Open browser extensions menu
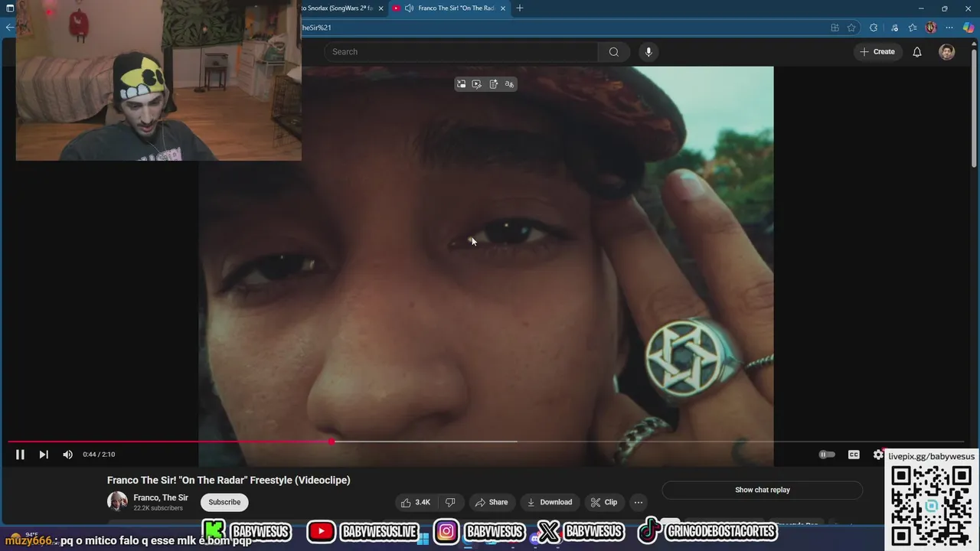This screenshot has width=980, height=551. pos(874,28)
